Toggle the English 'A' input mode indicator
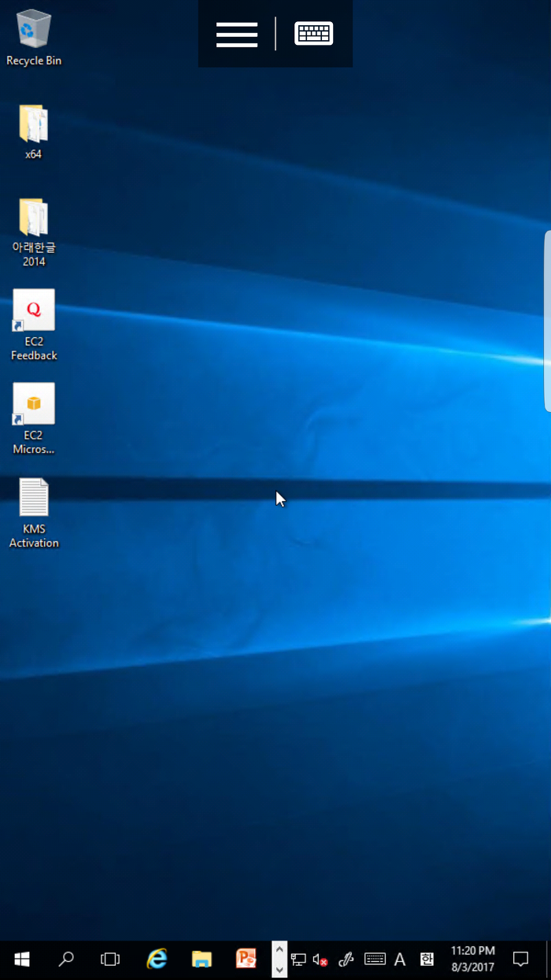The width and height of the screenshot is (551, 980). tap(400, 960)
